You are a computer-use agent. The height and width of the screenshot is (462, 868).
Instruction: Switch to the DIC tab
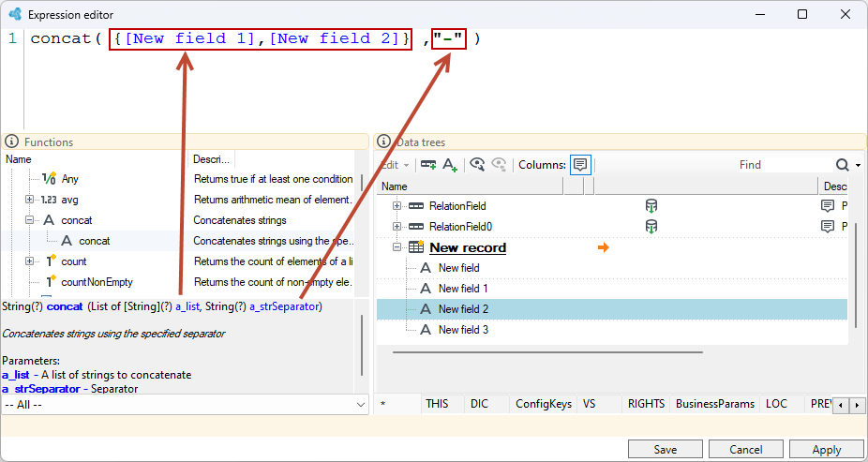click(479, 404)
